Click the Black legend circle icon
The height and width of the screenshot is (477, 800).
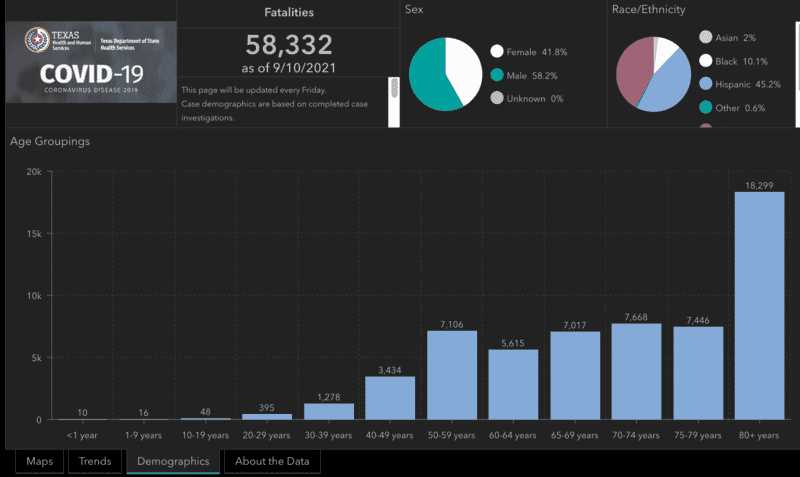(706, 61)
